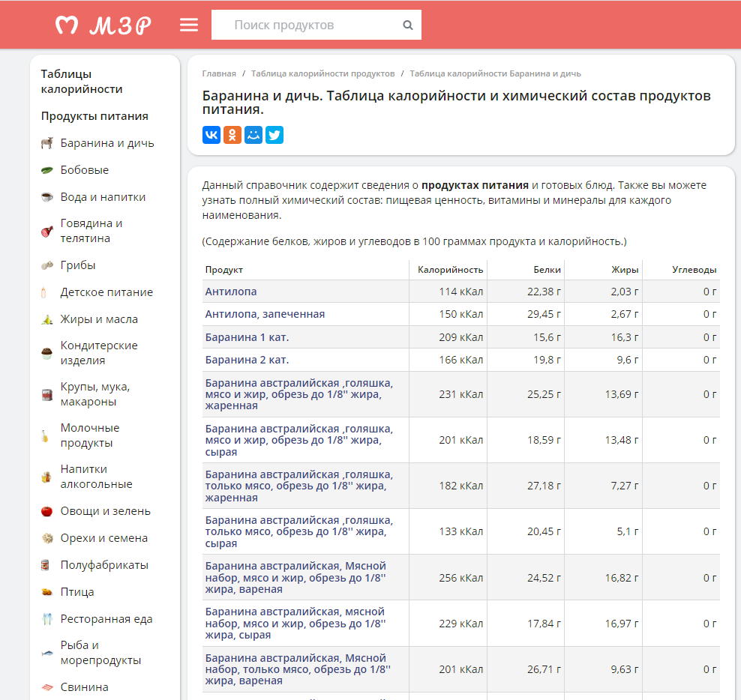Image resolution: width=741 pixels, height=700 pixels.
Task: Share via Odnoklassniki icon
Action: [x=232, y=135]
